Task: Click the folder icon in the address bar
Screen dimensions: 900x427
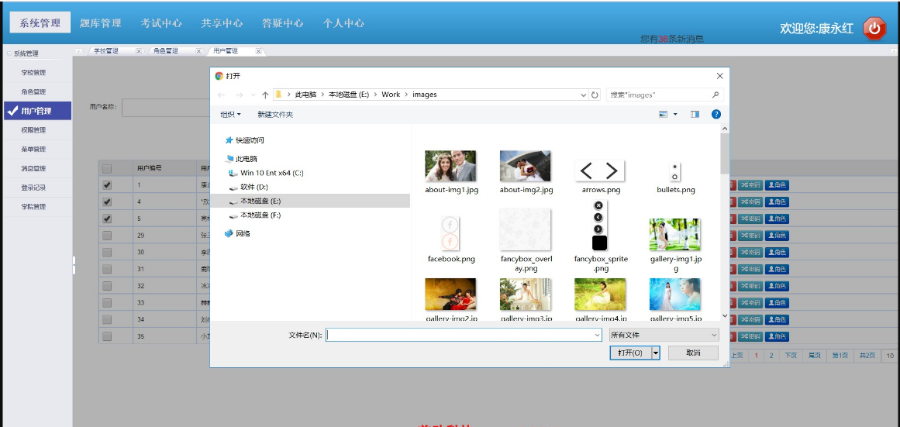Action: (278, 95)
